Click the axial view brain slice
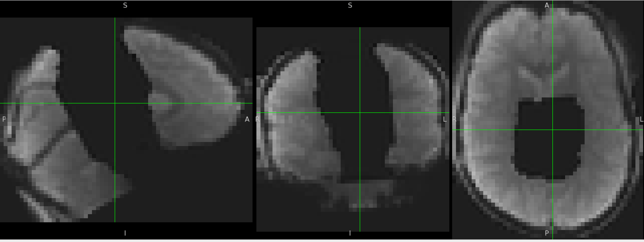644x242 pixels. tap(548, 120)
